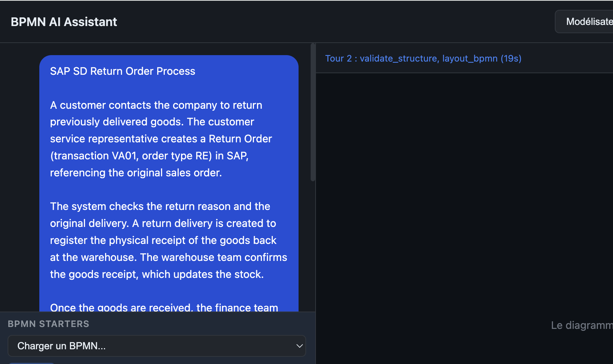Click the BPMN STARTERS section header
The height and width of the screenshot is (364, 613).
point(48,324)
